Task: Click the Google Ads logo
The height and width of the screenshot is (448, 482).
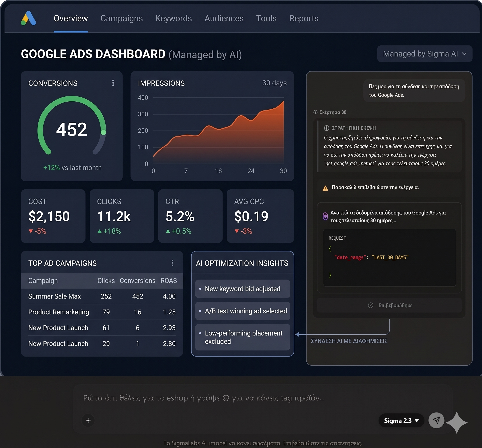Action: 29,19
